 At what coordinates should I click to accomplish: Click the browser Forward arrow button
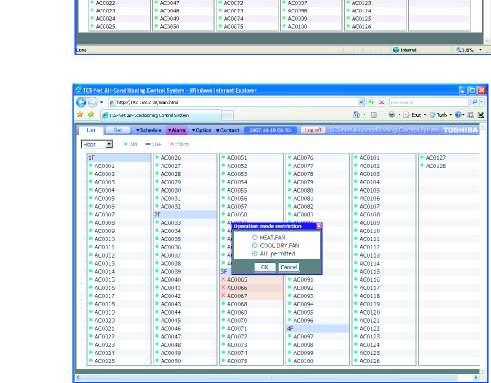point(93,102)
